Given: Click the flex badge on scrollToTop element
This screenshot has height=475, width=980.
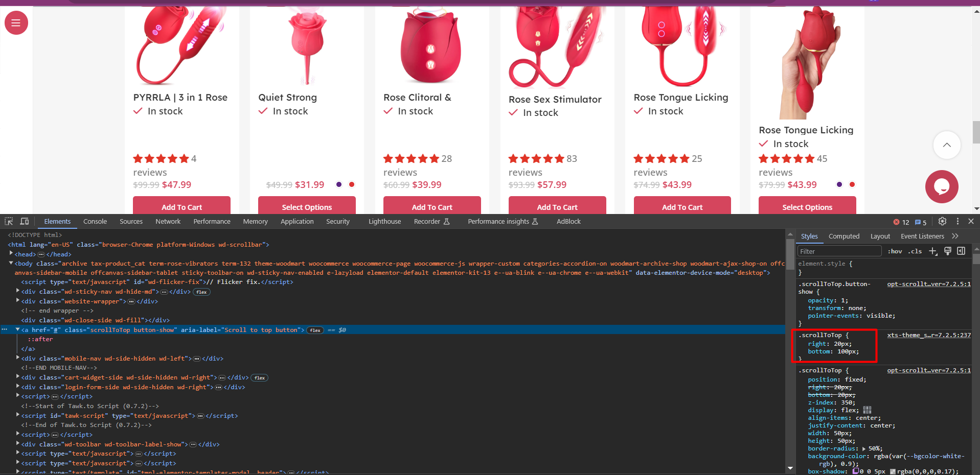Looking at the screenshot, I should click(315, 330).
